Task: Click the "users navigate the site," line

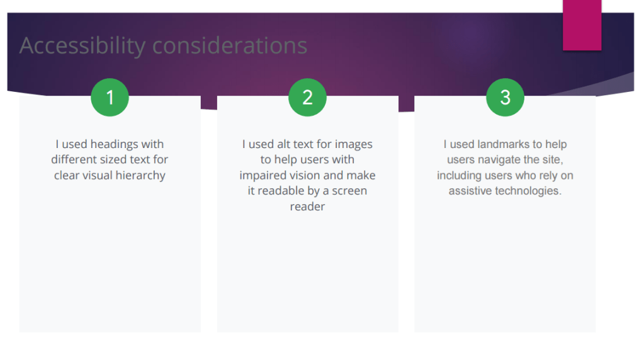Action: point(505,159)
